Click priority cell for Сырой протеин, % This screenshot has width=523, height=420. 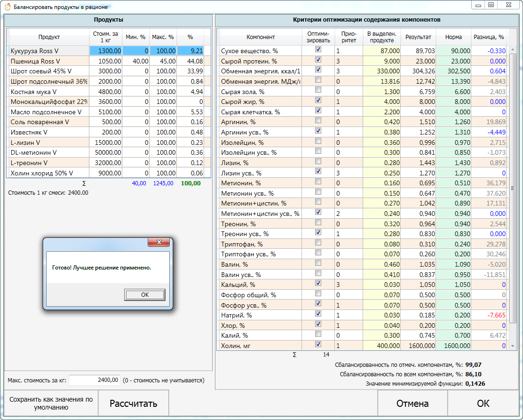coord(349,61)
